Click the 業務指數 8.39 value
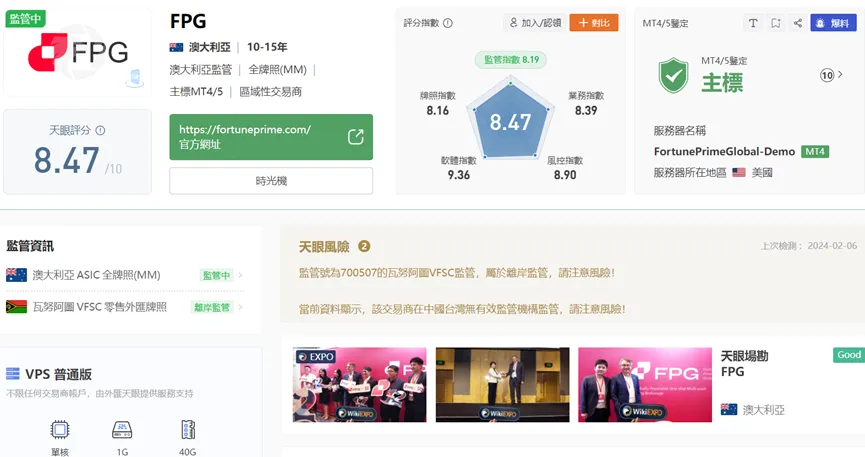Viewport: 865px width, 457px height. [x=586, y=110]
